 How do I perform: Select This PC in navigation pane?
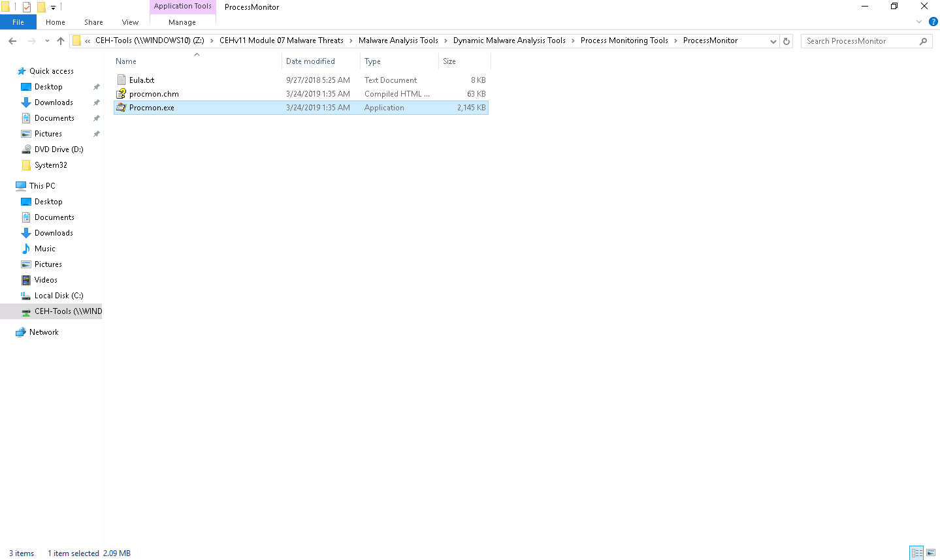(x=42, y=186)
